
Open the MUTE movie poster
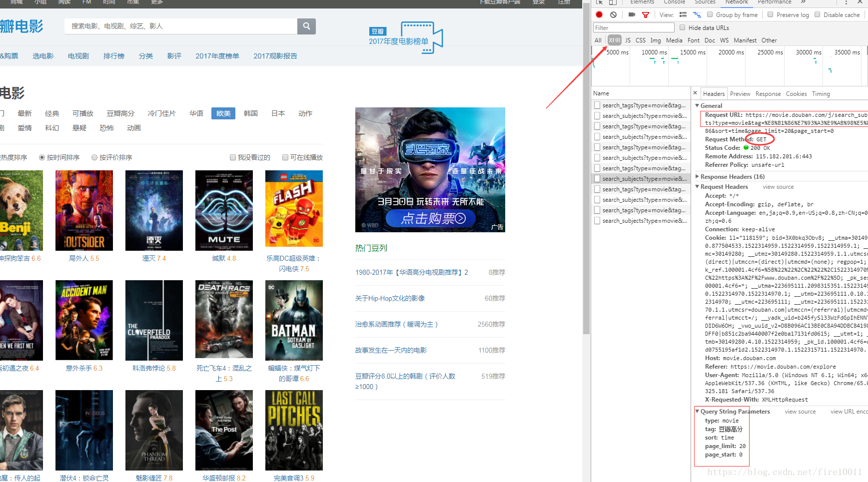coord(224,210)
